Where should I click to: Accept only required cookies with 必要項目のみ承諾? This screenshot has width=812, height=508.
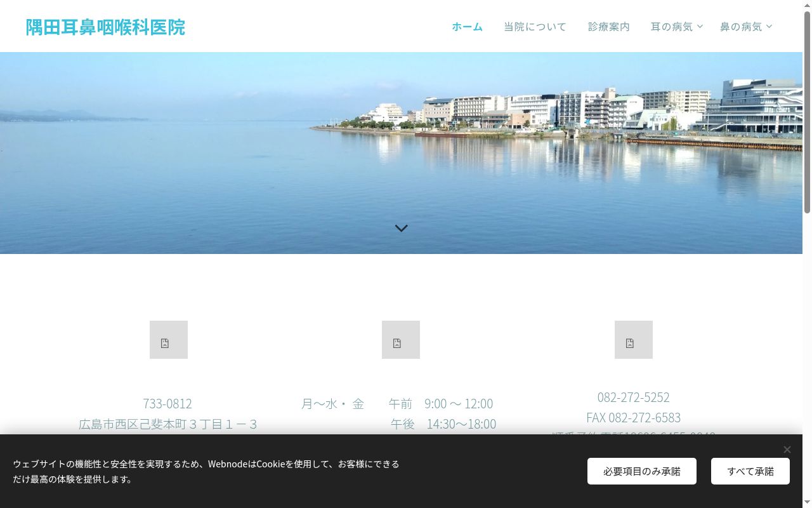coord(642,471)
